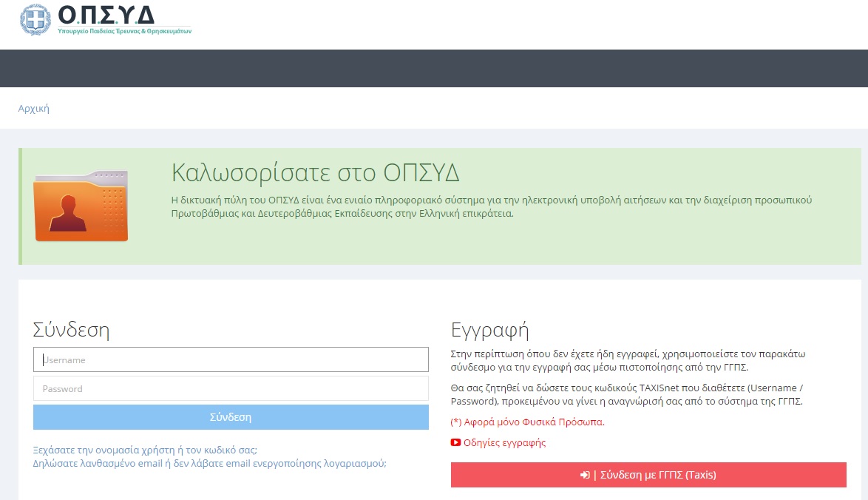The image size is (868, 500).
Task: Click the ΟΠΣΥΔ header title text
Action: click(x=106, y=15)
